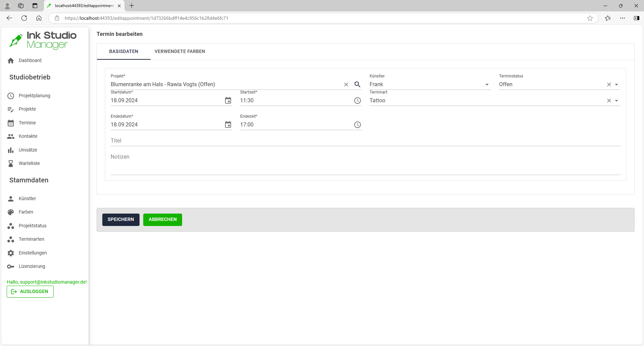The width and height of the screenshot is (644, 346).
Task: Go back in the browser
Action: (x=9, y=18)
